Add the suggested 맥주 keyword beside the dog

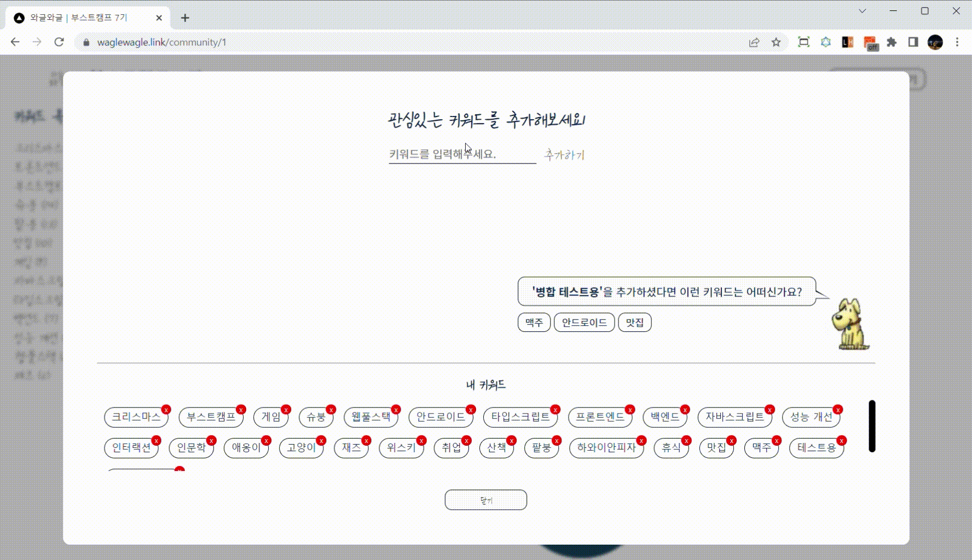534,323
